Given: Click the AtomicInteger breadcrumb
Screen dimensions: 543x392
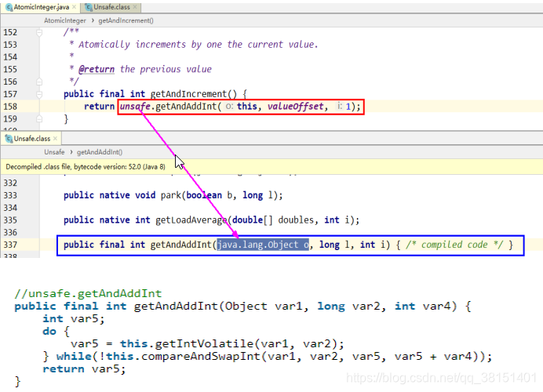Looking at the screenshot, I should [x=65, y=20].
